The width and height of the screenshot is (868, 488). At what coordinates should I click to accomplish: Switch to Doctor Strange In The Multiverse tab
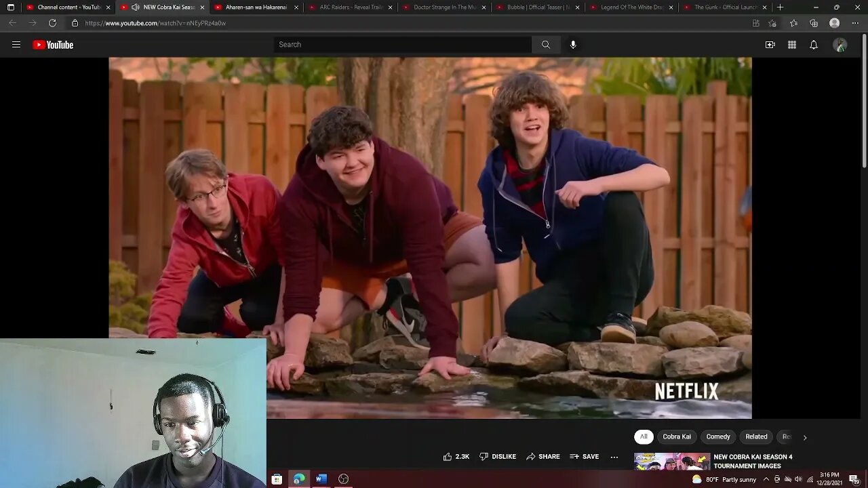pyautogui.click(x=445, y=7)
